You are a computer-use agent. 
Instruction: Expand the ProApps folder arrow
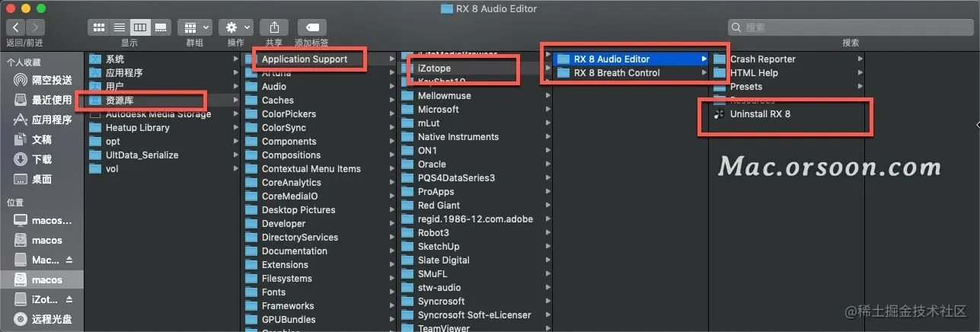coord(547,191)
